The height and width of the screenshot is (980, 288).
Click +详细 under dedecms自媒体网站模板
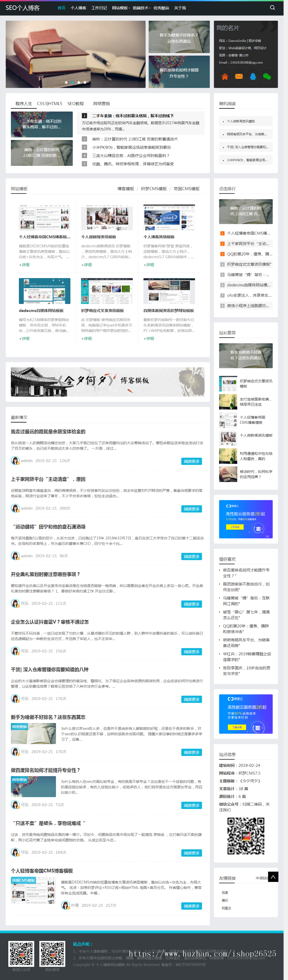(24, 338)
